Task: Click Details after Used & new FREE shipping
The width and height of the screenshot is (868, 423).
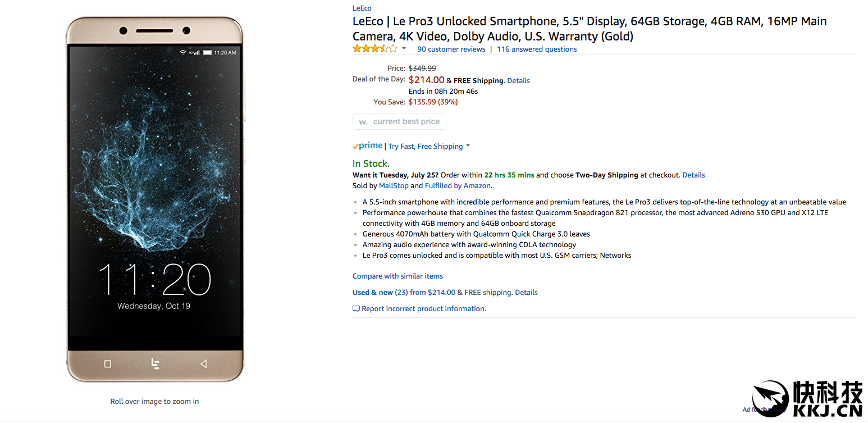Action: [526, 293]
